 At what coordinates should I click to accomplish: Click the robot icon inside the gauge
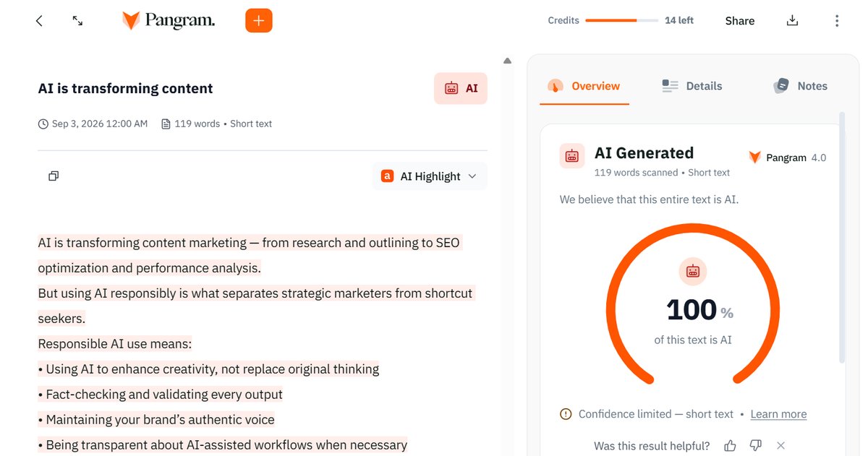click(x=693, y=272)
